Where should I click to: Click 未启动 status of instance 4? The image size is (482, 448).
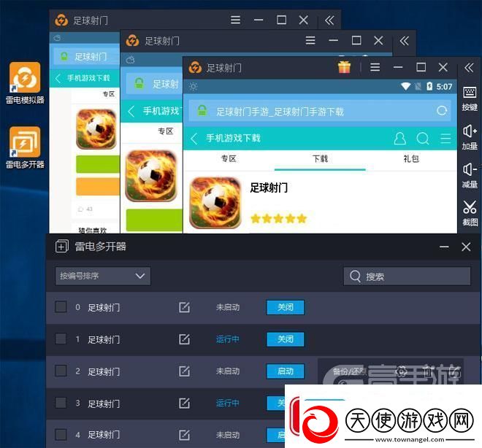point(227,435)
